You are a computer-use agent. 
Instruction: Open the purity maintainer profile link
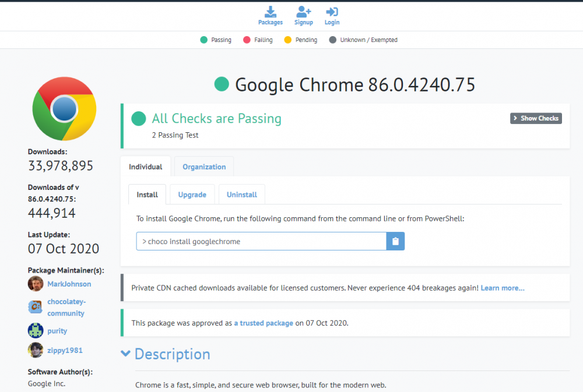57,331
